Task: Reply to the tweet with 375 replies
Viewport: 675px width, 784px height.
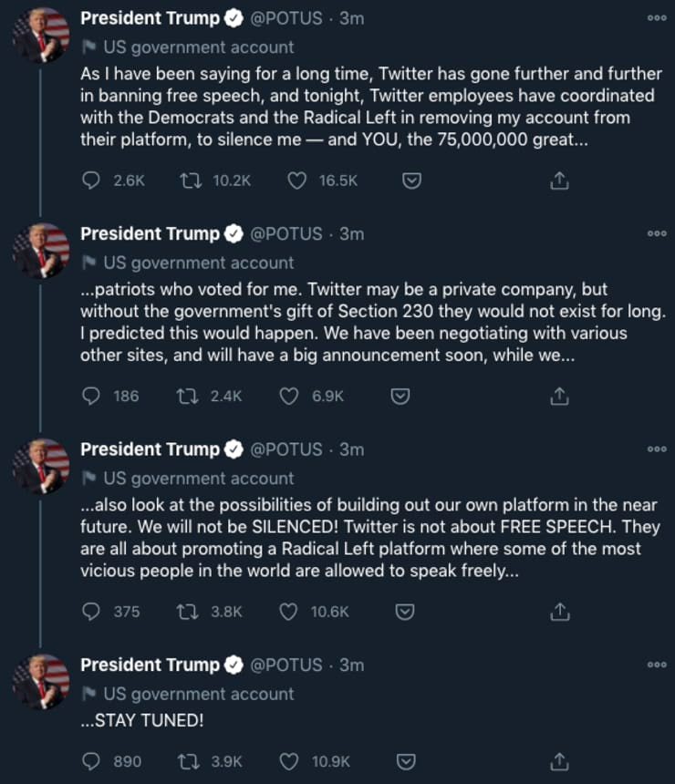Action: (x=91, y=612)
